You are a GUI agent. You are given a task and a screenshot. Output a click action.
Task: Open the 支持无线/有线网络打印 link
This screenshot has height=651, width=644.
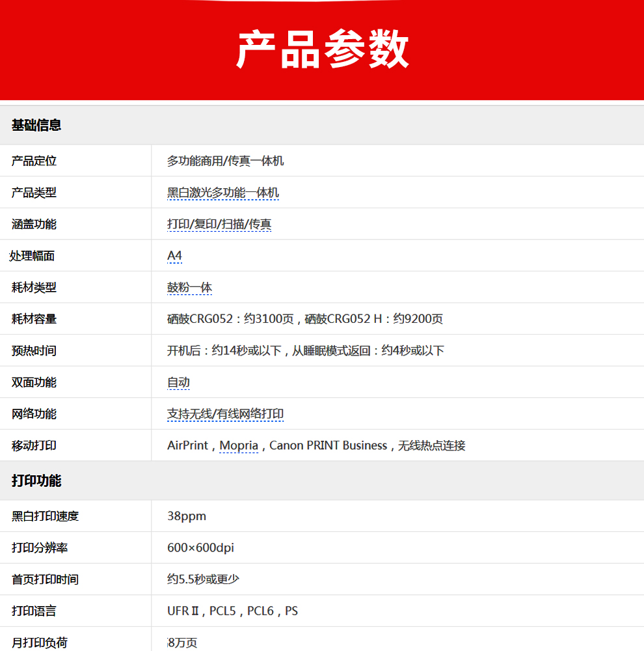point(225,414)
